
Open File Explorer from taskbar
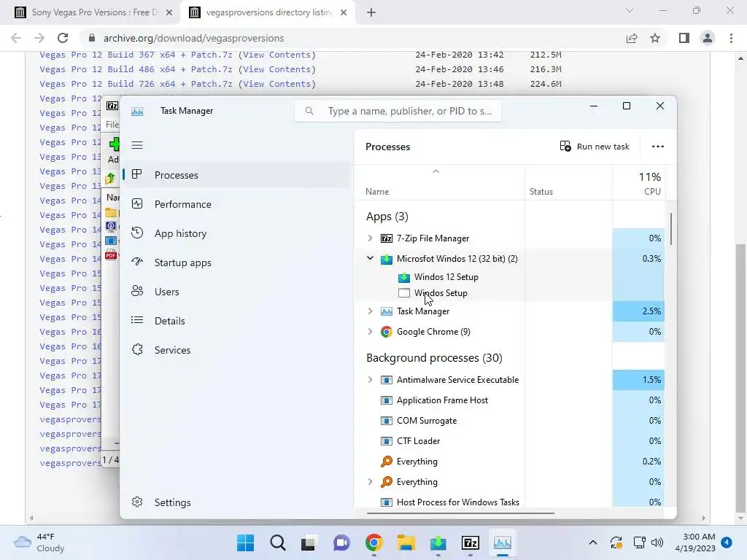coord(406,542)
